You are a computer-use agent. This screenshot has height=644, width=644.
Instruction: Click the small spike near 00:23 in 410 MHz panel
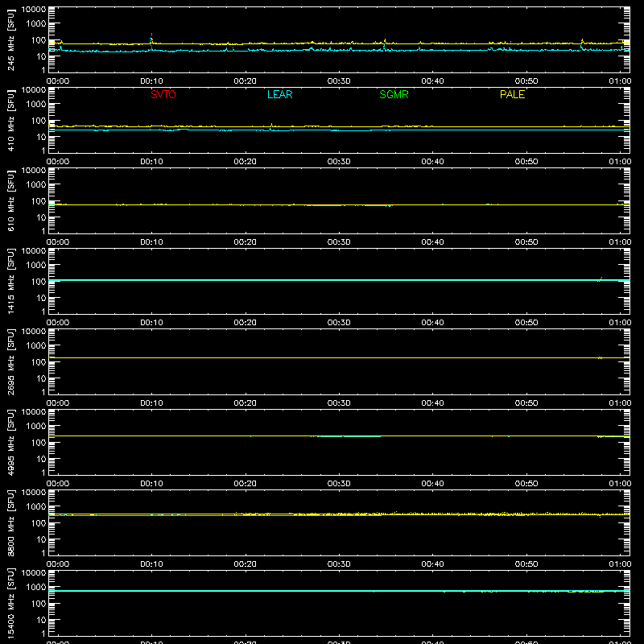(271, 125)
